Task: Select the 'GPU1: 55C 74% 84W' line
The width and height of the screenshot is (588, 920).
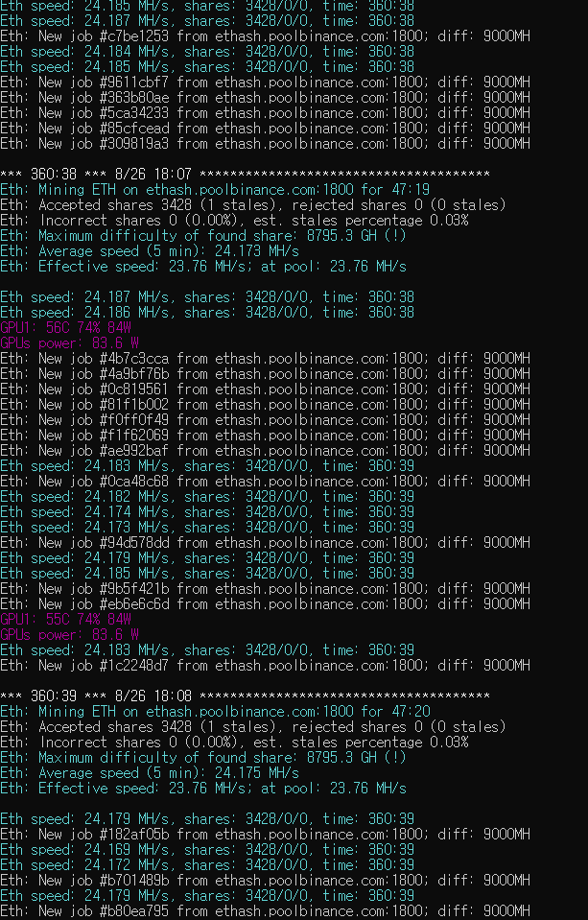Action: click(66, 619)
